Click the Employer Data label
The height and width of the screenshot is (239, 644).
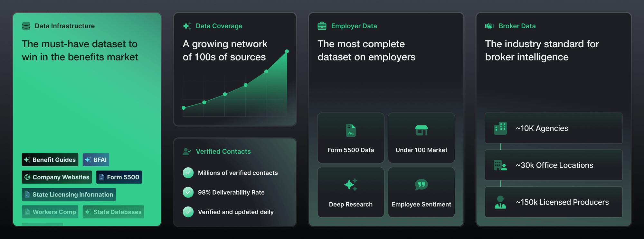(354, 26)
